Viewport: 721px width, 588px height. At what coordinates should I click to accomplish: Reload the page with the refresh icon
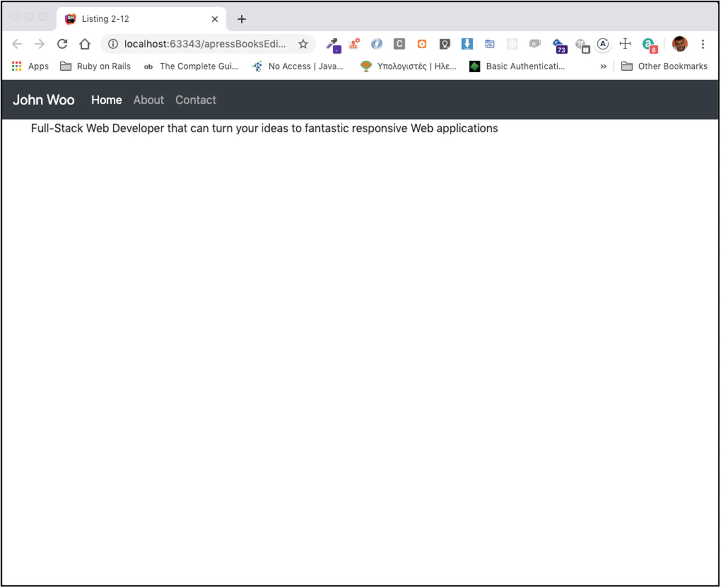62,44
